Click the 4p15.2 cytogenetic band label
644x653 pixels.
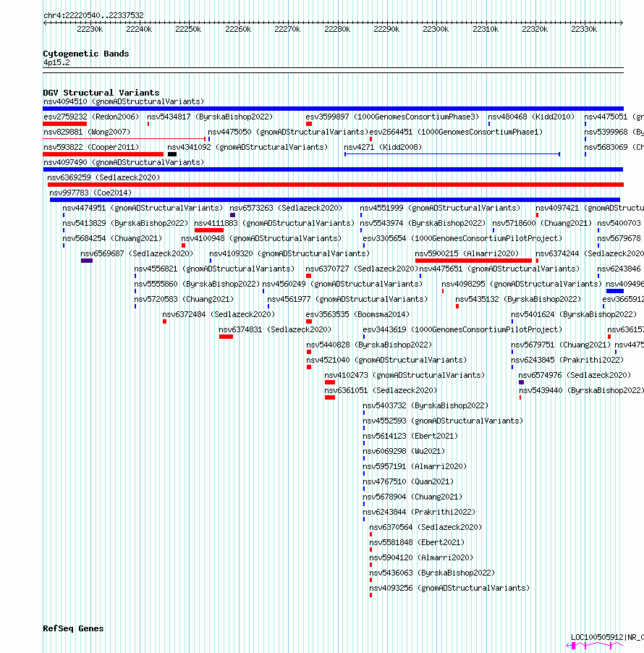[56, 62]
